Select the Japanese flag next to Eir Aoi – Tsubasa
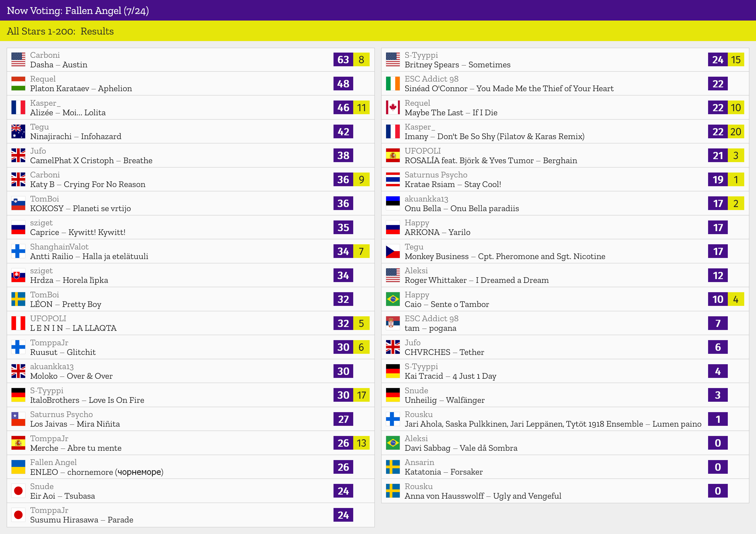This screenshot has height=534, width=756. coord(18,491)
